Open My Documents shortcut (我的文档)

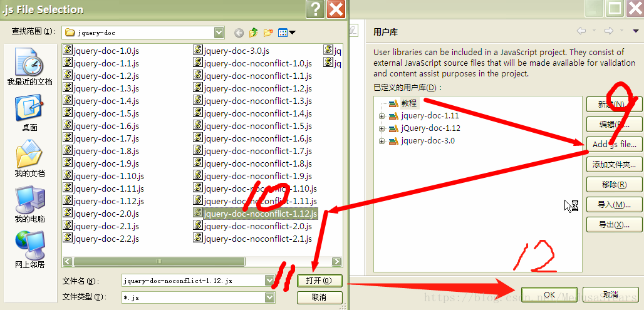click(x=29, y=158)
